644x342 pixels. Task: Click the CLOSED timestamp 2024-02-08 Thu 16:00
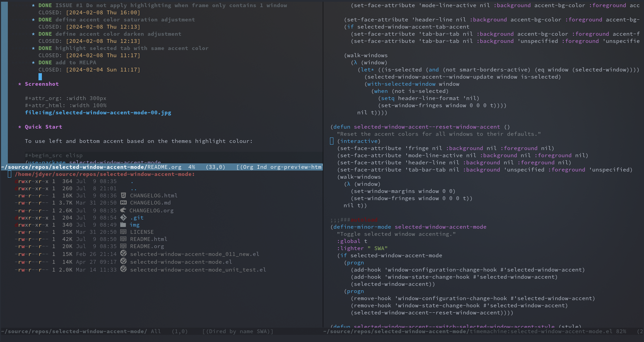pos(103,13)
